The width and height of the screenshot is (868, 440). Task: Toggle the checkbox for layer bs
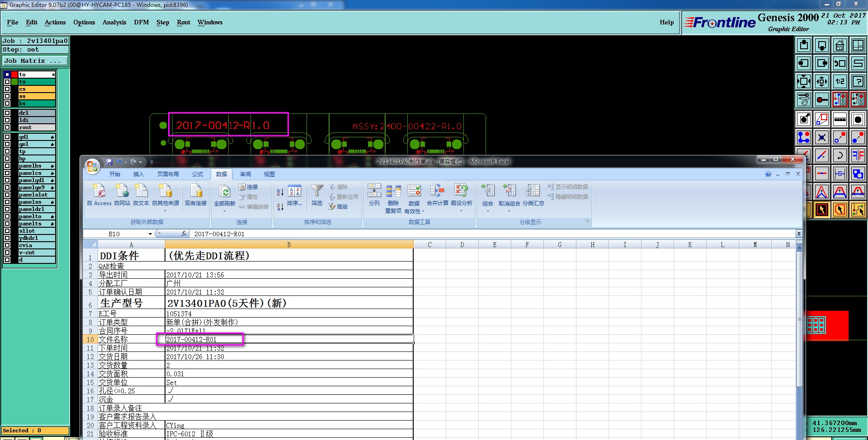pos(7,103)
